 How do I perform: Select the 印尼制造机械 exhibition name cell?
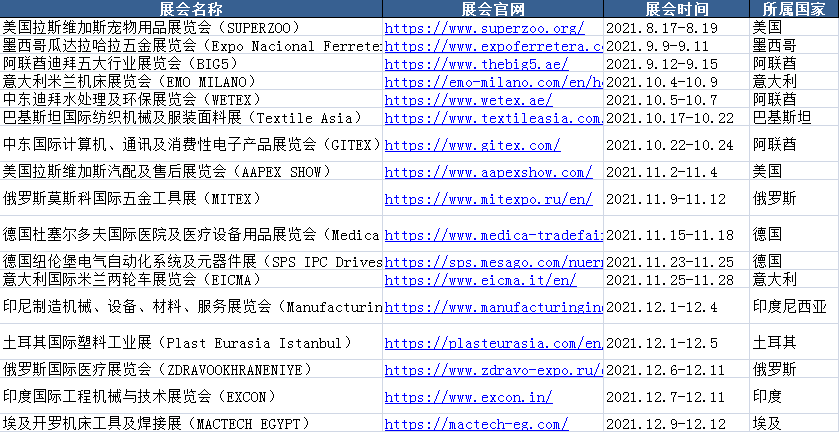coord(191,306)
